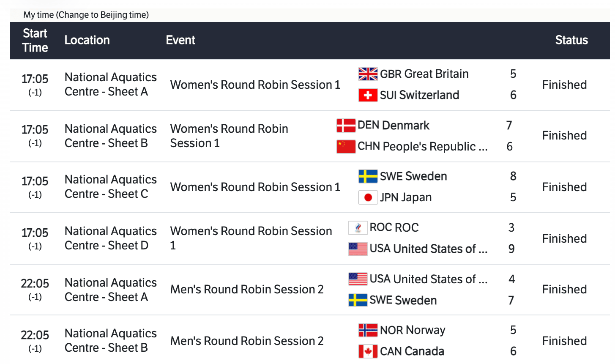Screen dimensions: 615x364
Task: Click the Great Britain flag icon
Action: (x=368, y=74)
